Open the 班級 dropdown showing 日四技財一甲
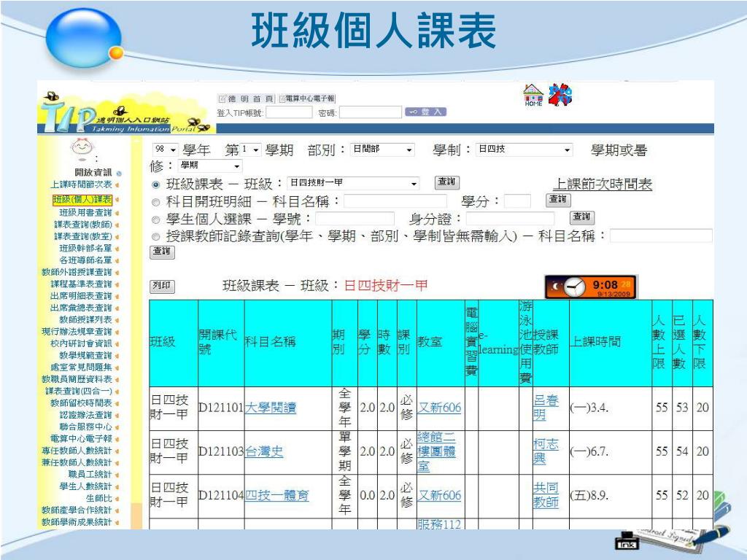The image size is (747, 560). [x=354, y=183]
